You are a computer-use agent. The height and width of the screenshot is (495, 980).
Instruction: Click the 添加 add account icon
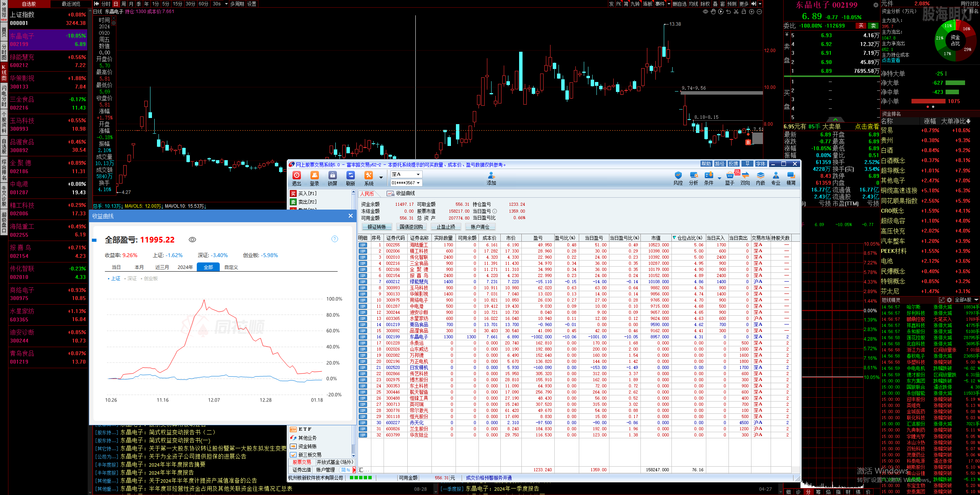click(x=491, y=178)
